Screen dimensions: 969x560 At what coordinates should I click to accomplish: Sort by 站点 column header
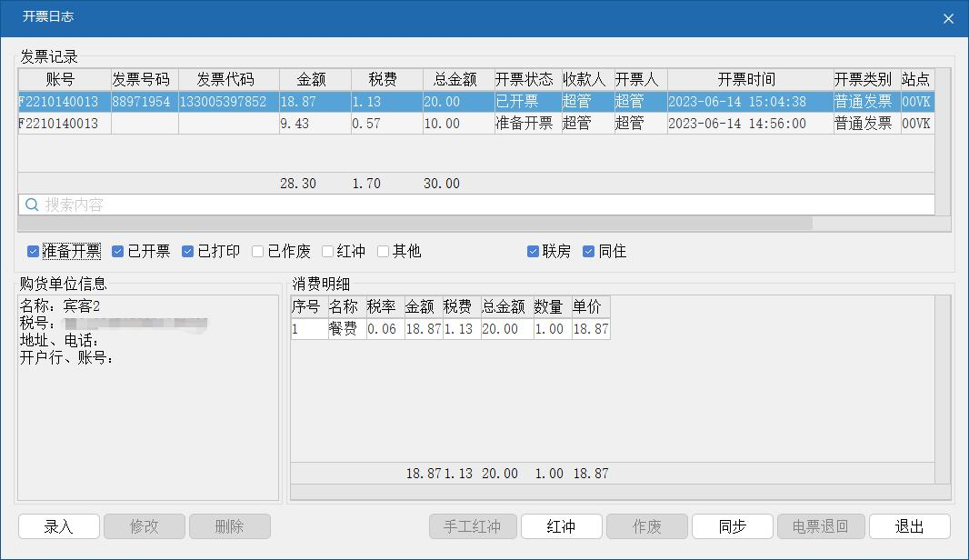[918, 80]
